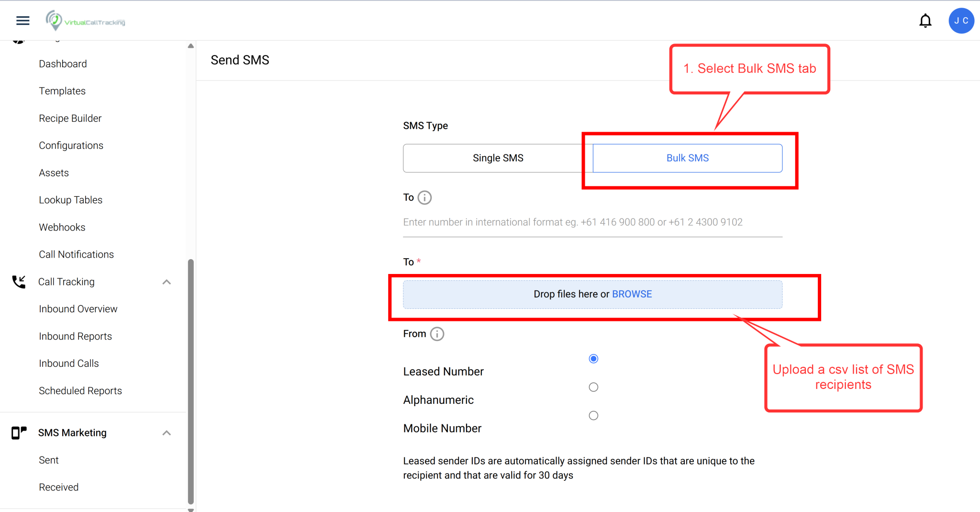This screenshot has height=512, width=980.
Task: Click the Call Tracking phone icon
Action: point(19,282)
